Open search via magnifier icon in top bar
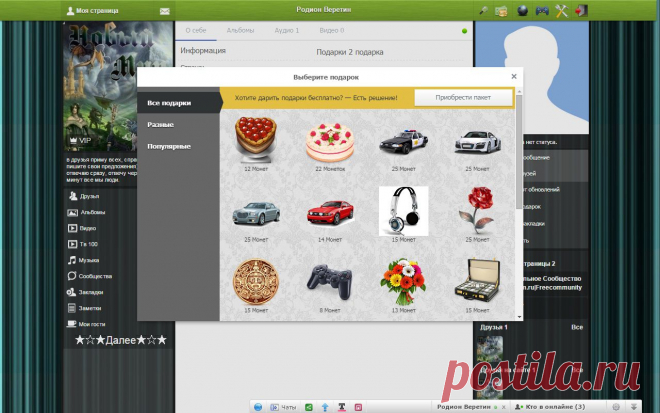This screenshot has width=660, height=413. 483,11
